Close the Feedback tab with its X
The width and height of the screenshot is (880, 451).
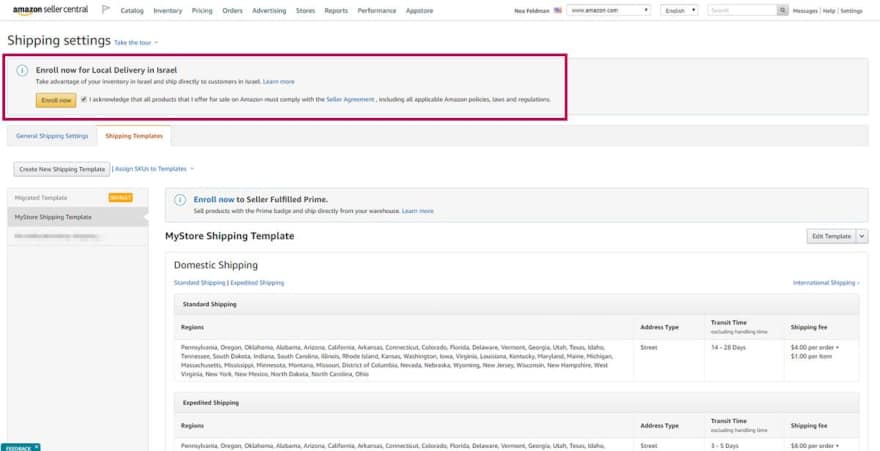click(37, 446)
